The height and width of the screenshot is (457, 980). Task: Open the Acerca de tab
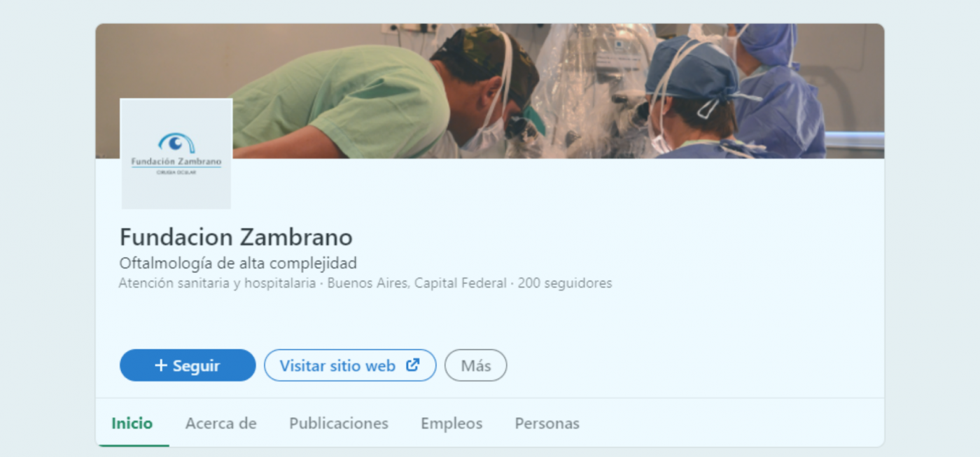[221, 423]
